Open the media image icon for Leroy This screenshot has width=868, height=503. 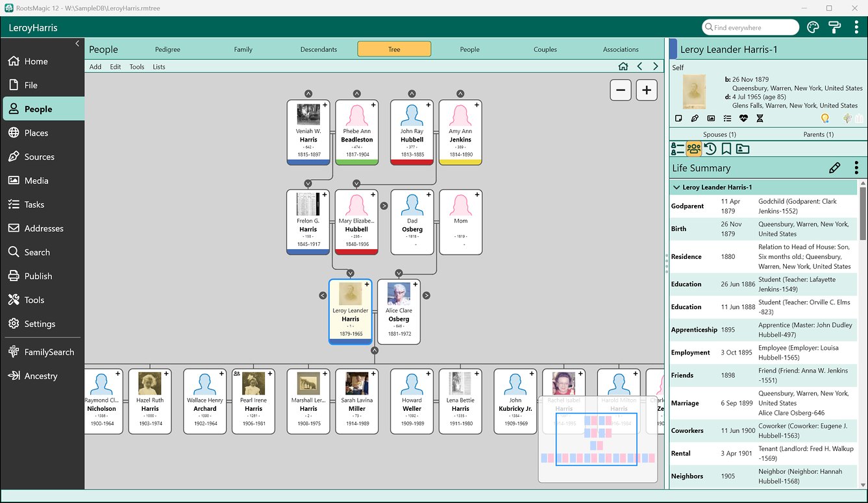coord(711,118)
